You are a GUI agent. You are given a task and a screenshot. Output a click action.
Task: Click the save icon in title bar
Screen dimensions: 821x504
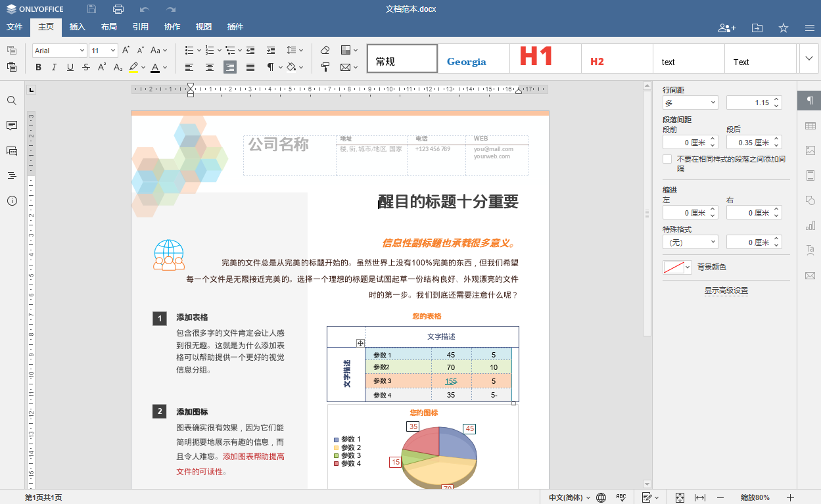[x=92, y=9]
